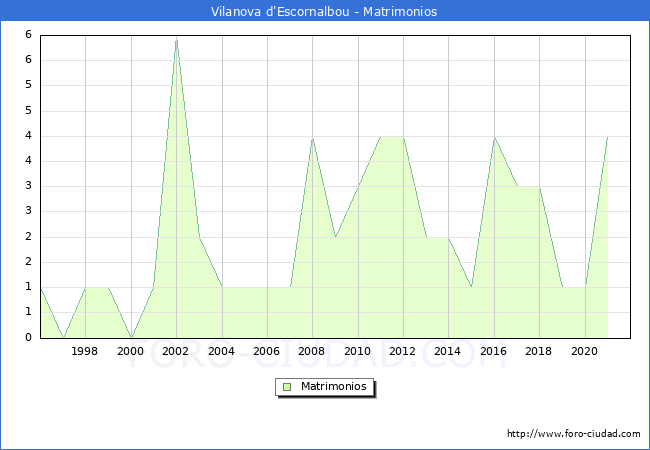Click the 2004 x-axis label
Image resolution: width=650 pixels, height=450 pixels.
tap(221, 351)
